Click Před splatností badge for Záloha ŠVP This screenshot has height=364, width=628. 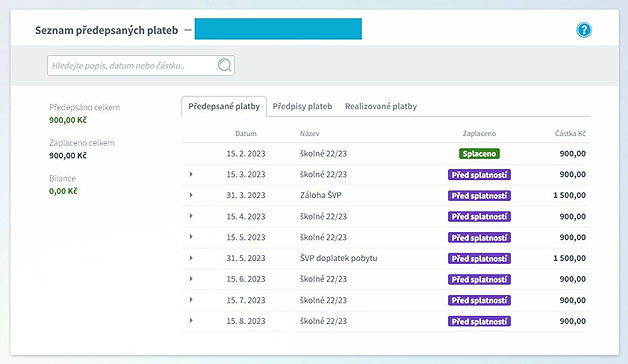479,195
